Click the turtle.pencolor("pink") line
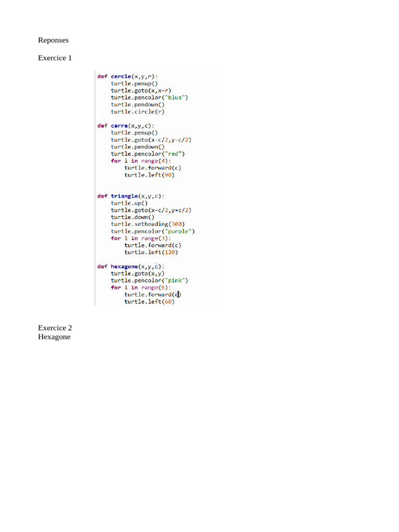This screenshot has height=532, width=399. 149,280
